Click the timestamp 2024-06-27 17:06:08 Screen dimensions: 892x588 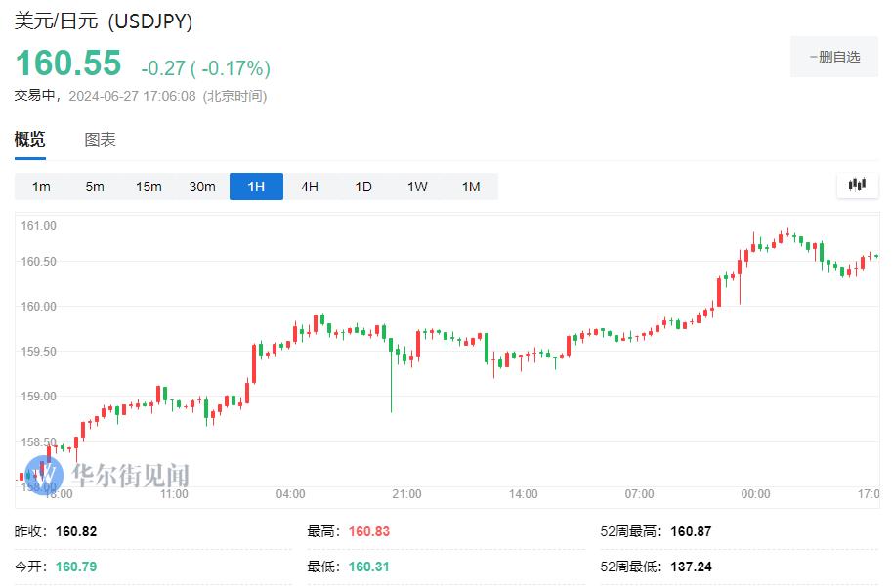coord(133,96)
